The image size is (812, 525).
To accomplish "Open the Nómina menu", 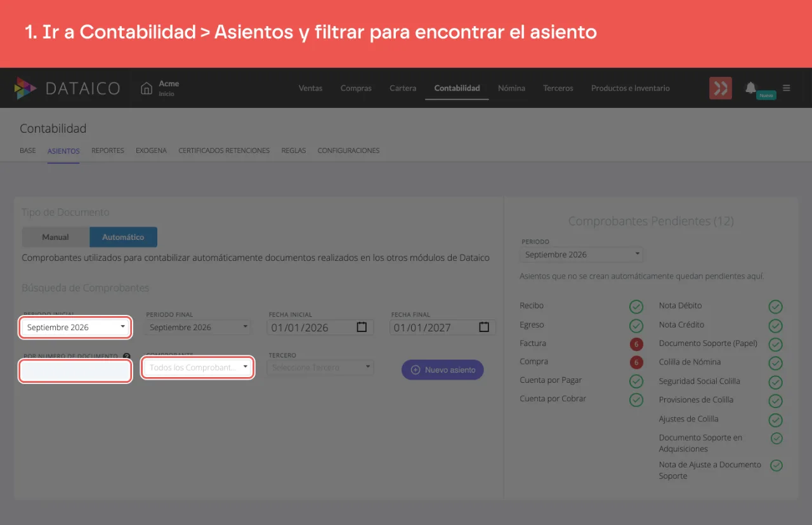I will point(511,88).
